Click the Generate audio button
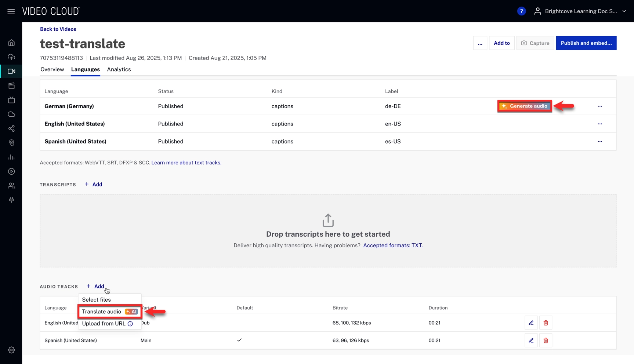Screen dimensions: 634x364 point(525,106)
